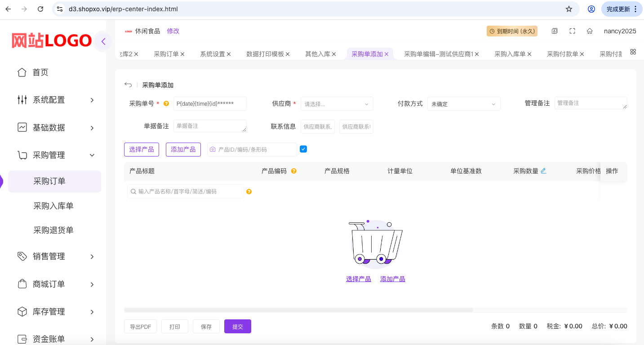Focus the 采购单号 input field
This screenshot has height=345, width=644.
(210, 103)
